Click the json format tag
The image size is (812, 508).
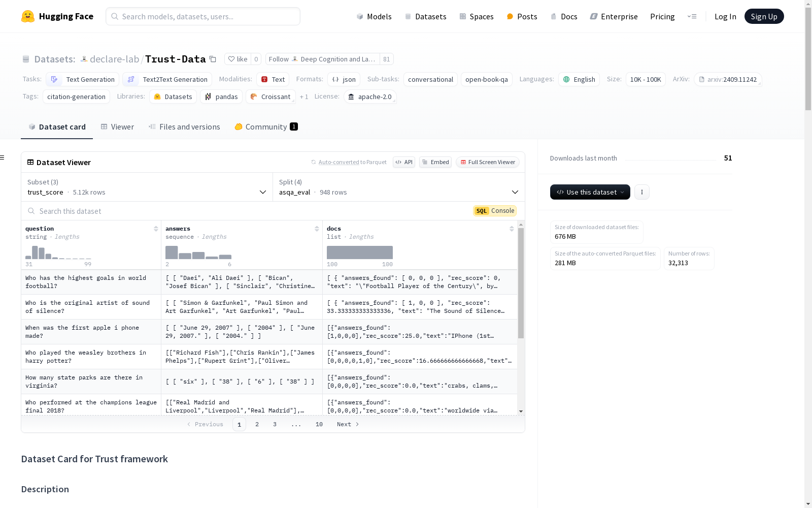tap(344, 79)
